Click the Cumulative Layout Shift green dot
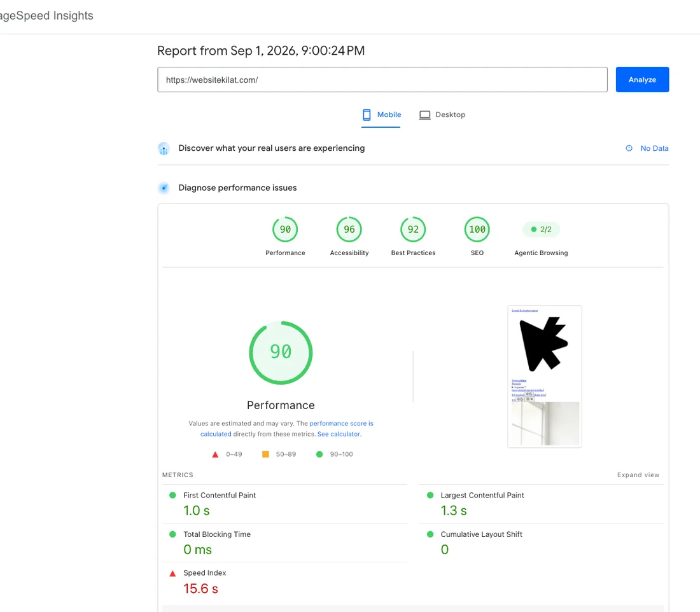 [430, 534]
